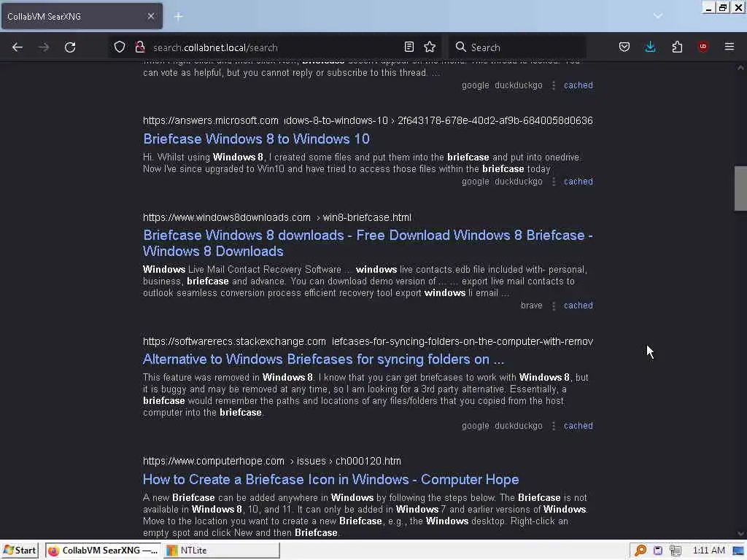Expand options dots for stackexchange result

tap(554, 426)
